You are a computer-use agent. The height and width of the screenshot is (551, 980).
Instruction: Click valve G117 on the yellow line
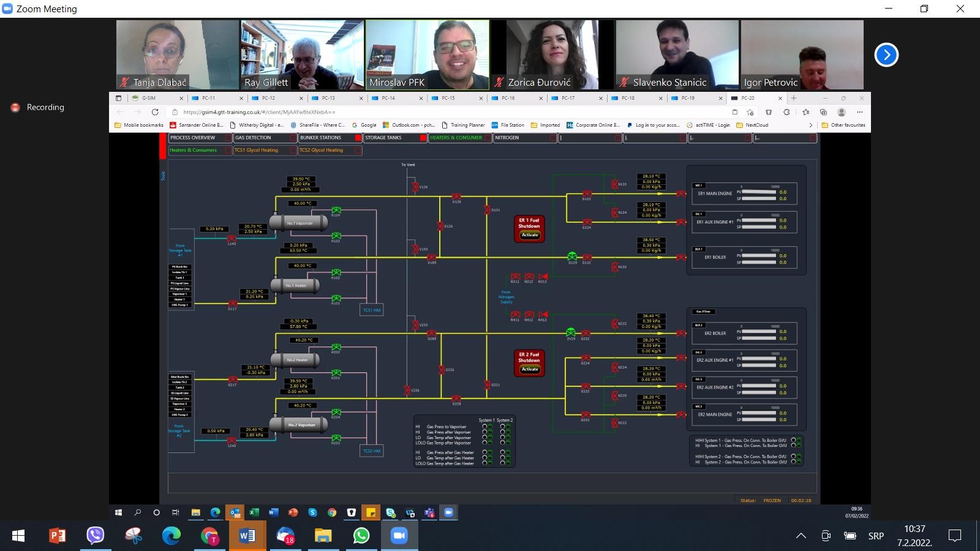coord(233,304)
